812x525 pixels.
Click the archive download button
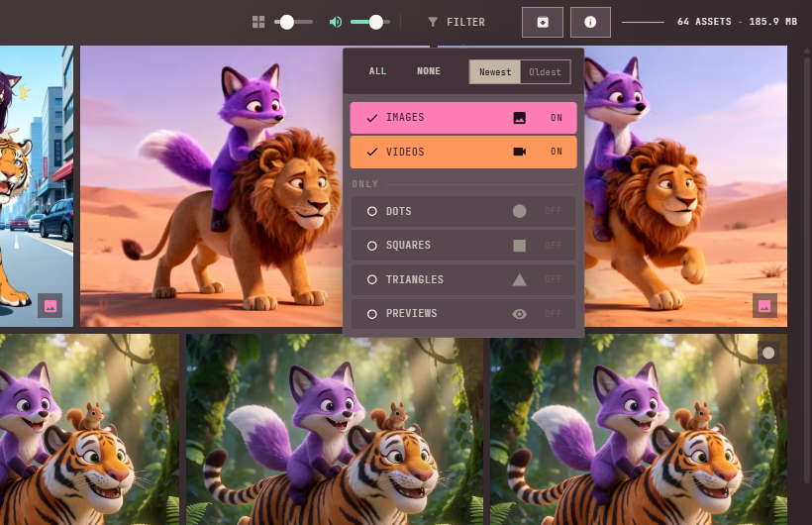point(543,22)
